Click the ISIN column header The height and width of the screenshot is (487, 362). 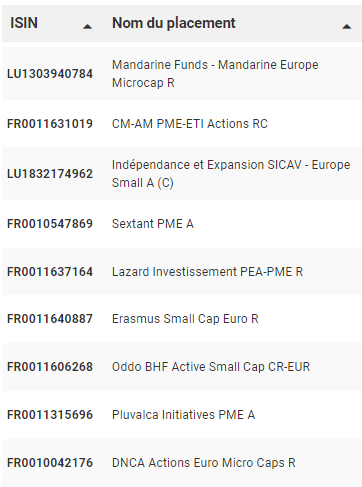coord(24,23)
